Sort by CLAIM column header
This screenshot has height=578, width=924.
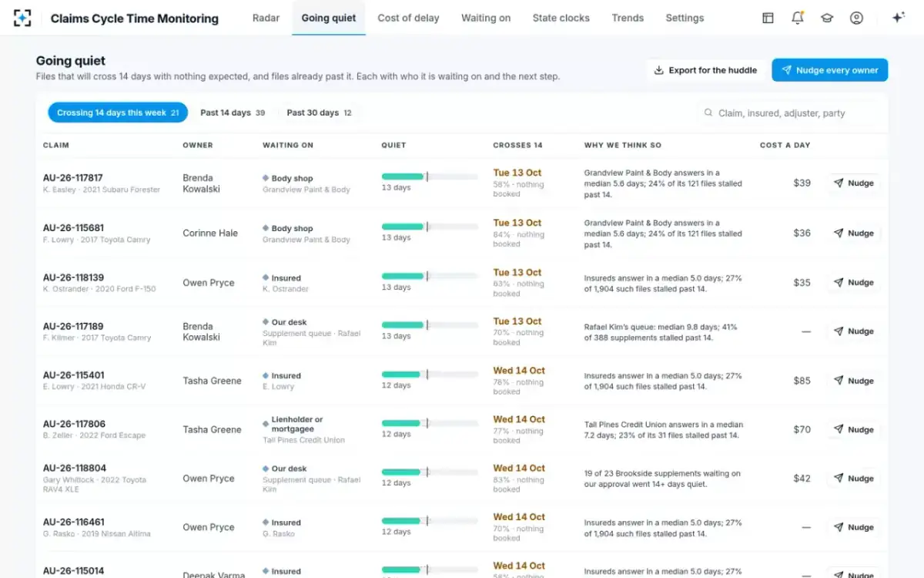click(x=56, y=145)
